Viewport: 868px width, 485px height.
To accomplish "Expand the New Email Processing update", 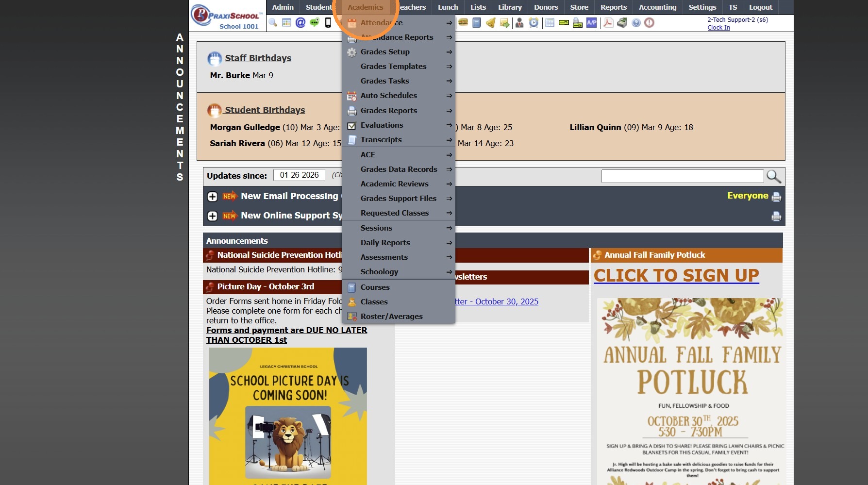I will 213,197.
